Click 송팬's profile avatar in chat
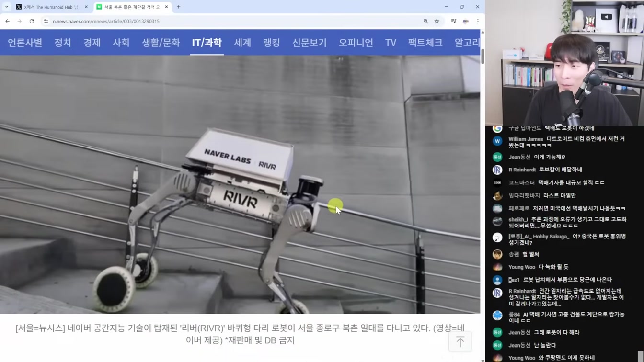Viewport: 644px width, 362px height. pyautogui.click(x=497, y=254)
